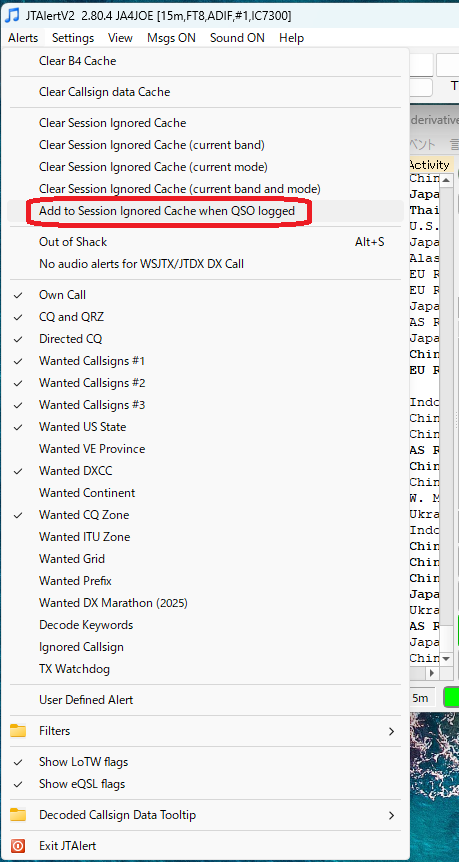Click the folder icon beside Filters

pyautogui.click(x=18, y=731)
